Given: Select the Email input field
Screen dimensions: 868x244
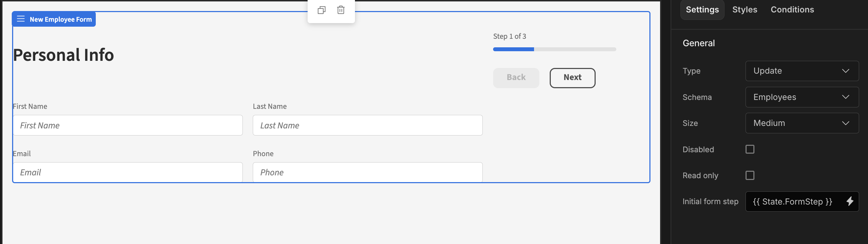Looking at the screenshot, I should [x=128, y=172].
